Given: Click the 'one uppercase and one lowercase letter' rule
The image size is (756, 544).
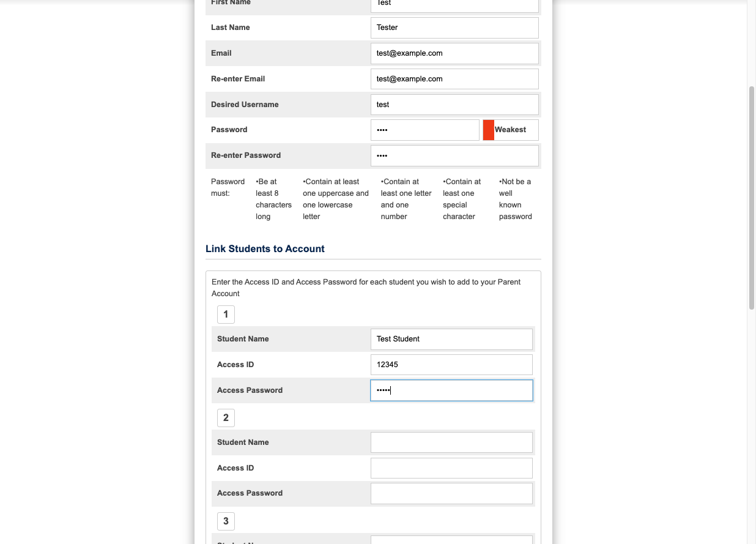Looking at the screenshot, I should tap(336, 199).
